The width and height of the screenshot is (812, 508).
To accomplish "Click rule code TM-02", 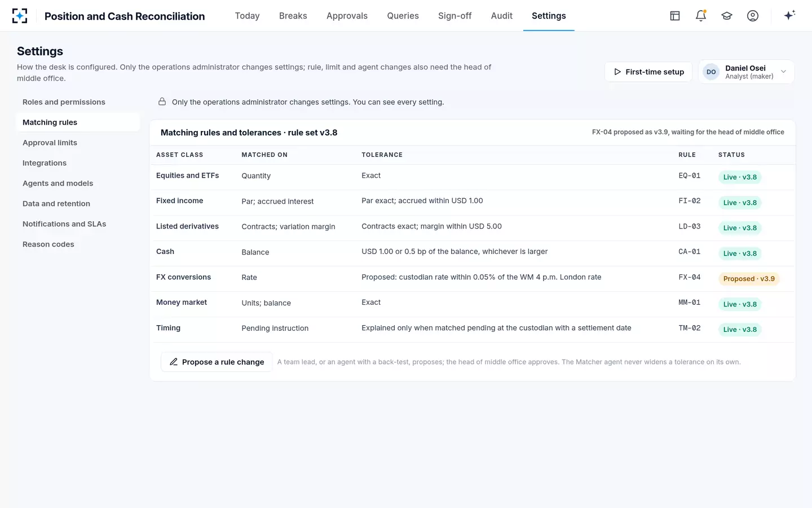I will click(x=689, y=328).
